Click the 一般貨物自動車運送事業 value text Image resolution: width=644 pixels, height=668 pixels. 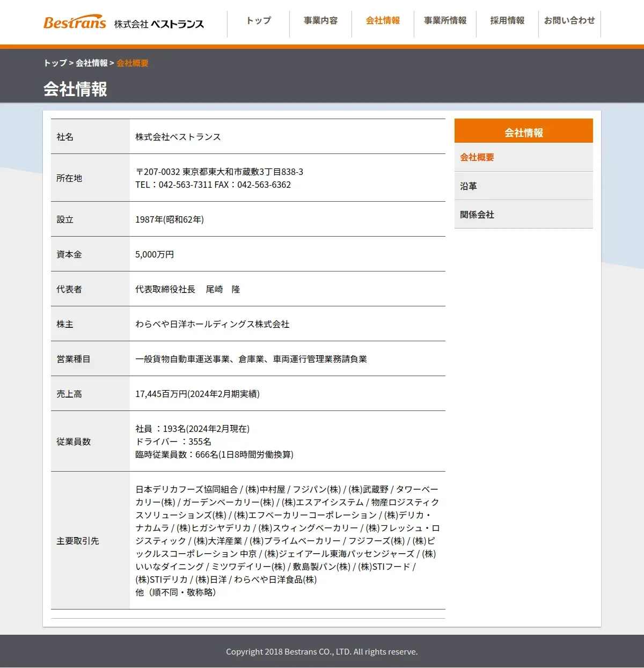pos(251,359)
